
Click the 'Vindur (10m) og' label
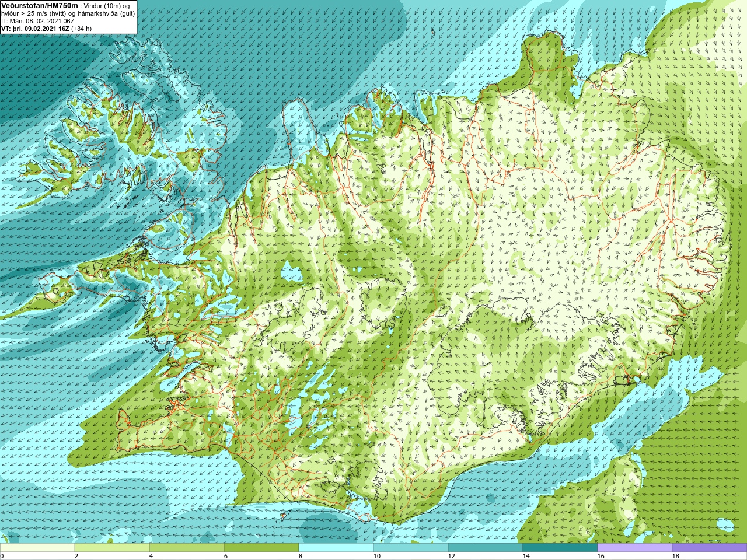coord(107,6)
